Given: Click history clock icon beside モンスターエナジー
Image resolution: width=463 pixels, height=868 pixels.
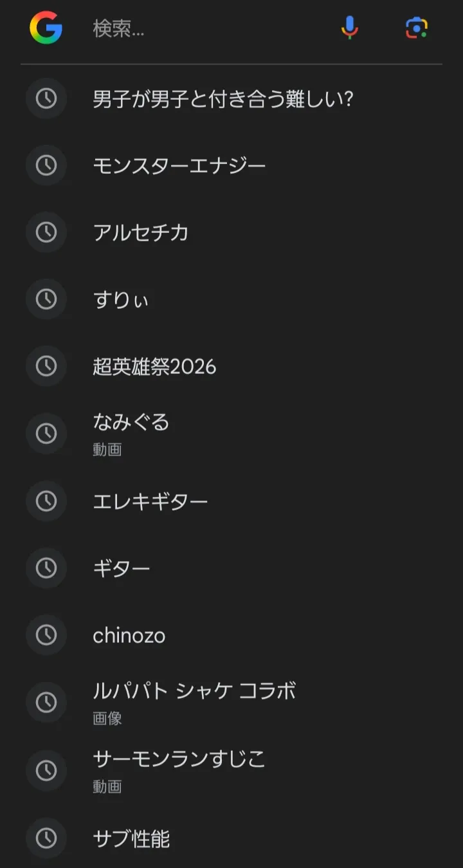Looking at the screenshot, I should tap(46, 166).
